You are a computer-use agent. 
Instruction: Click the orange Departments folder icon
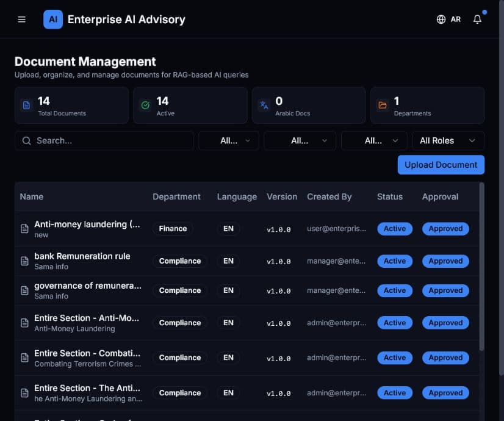pyautogui.click(x=383, y=105)
